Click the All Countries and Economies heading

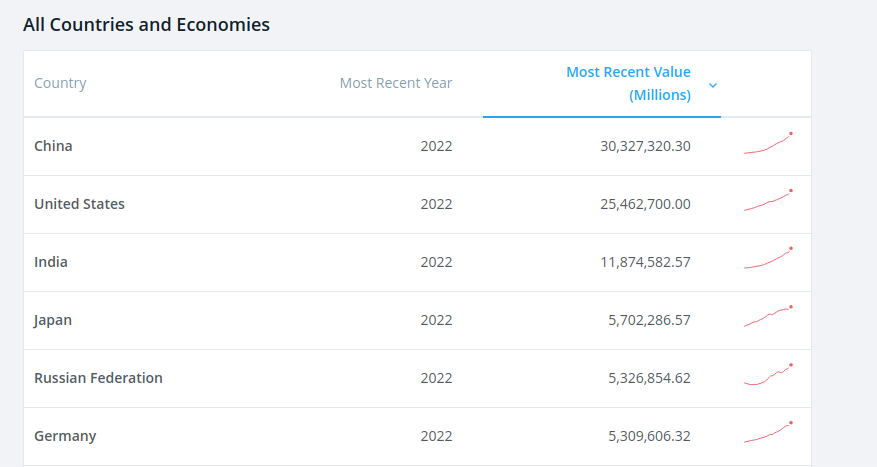pos(146,25)
